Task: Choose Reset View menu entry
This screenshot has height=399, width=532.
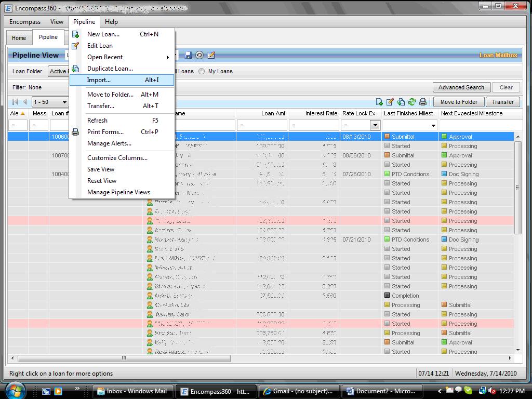Action: [122, 181]
